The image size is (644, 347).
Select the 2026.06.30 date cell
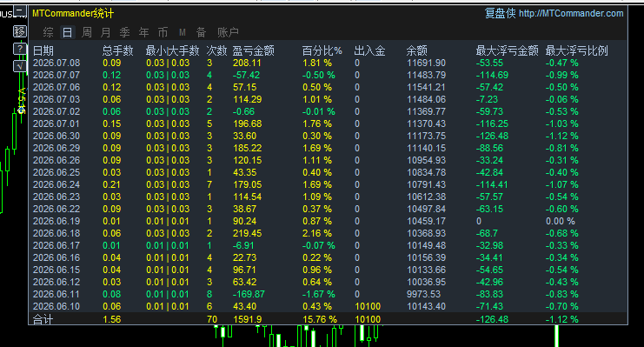(x=56, y=136)
